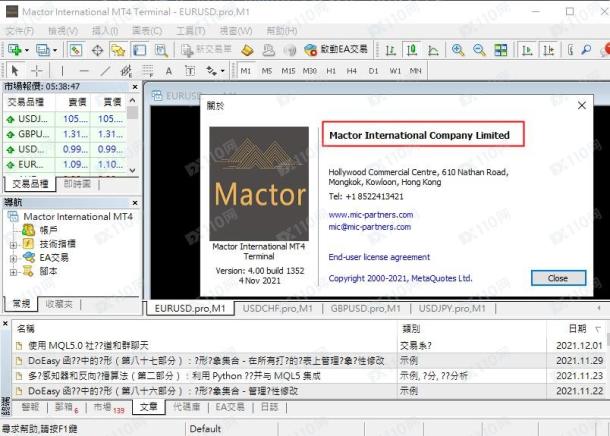Image resolution: width=610 pixels, height=436 pixels.
Task: Select the Fibonacci retracement tool
Action: 147,71
